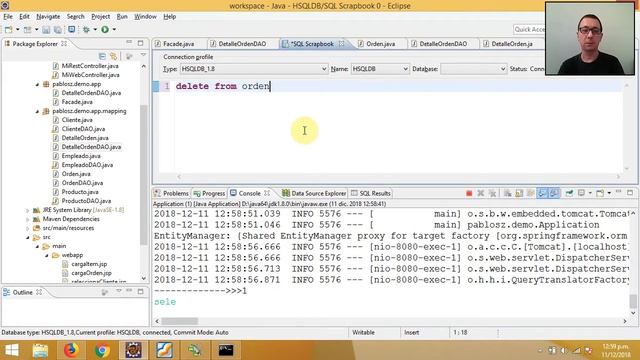Viewport: 640px width, 360px height.
Task: Collapse the webapp folder
Action: click(47, 255)
